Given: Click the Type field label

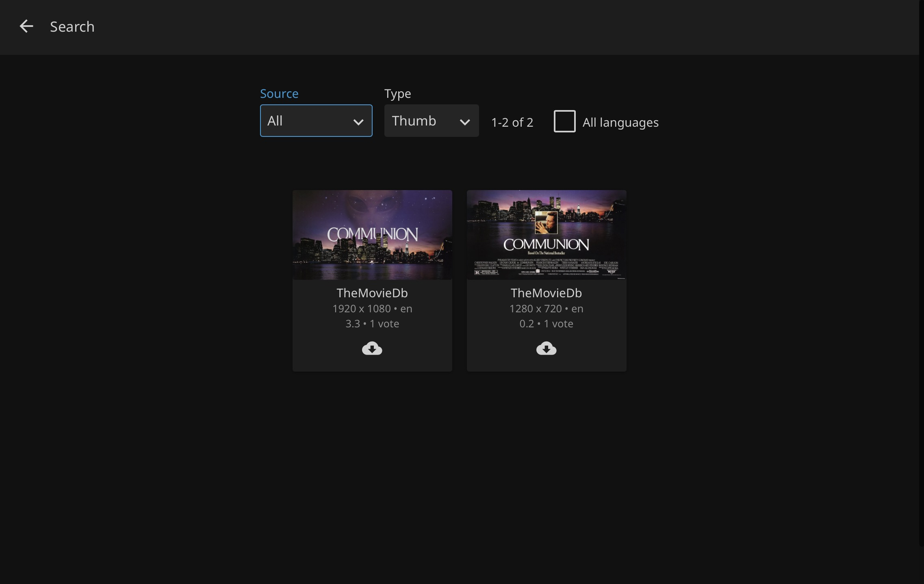Looking at the screenshot, I should [397, 94].
